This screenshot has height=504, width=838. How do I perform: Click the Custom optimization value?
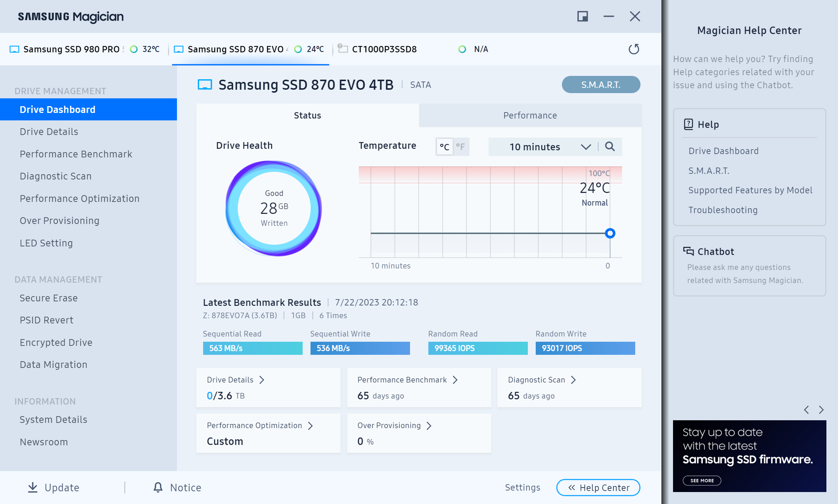[x=225, y=441]
